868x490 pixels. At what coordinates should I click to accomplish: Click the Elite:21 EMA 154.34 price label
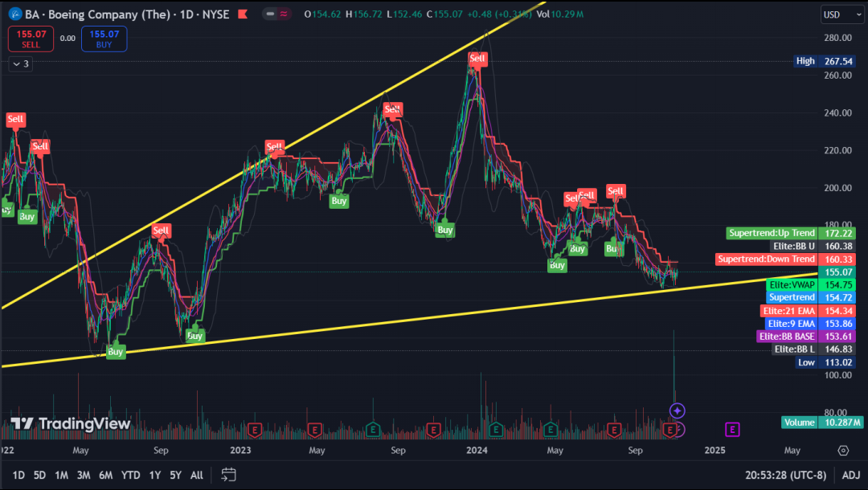click(807, 311)
